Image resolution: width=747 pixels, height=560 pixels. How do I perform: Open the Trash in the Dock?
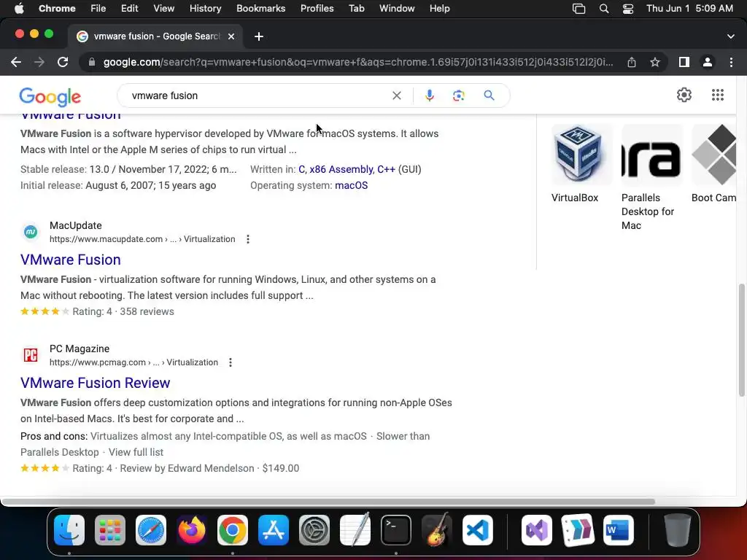point(678,530)
